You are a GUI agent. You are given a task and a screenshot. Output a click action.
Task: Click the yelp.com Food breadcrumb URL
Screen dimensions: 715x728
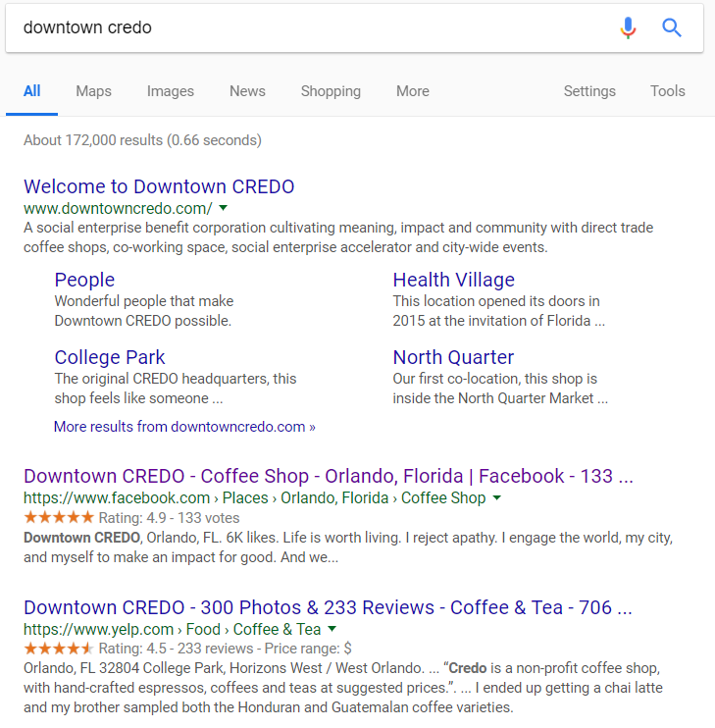tap(173, 629)
